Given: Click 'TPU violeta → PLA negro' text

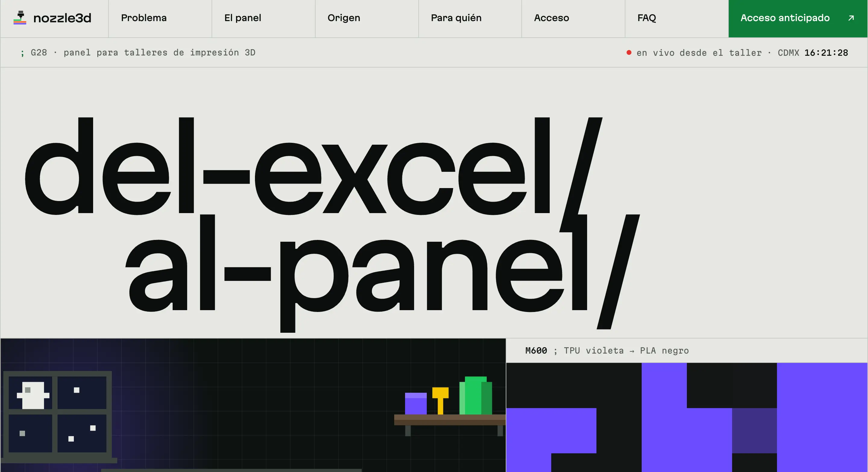Looking at the screenshot, I should click(x=626, y=350).
